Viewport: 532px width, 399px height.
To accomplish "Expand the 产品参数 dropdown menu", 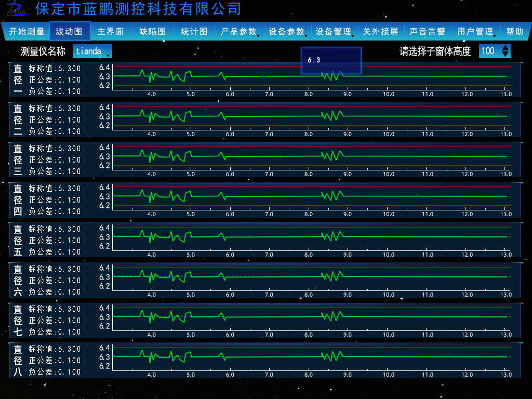I will pos(239,31).
